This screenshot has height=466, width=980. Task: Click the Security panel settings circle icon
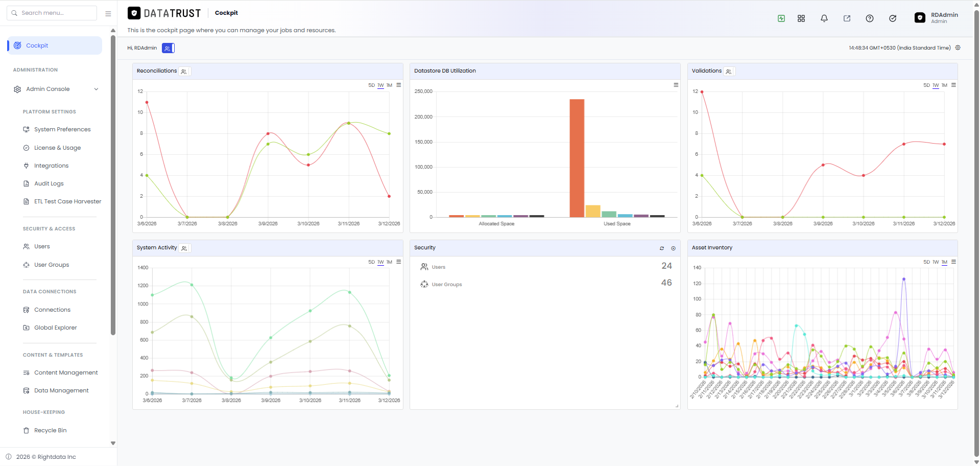point(673,248)
